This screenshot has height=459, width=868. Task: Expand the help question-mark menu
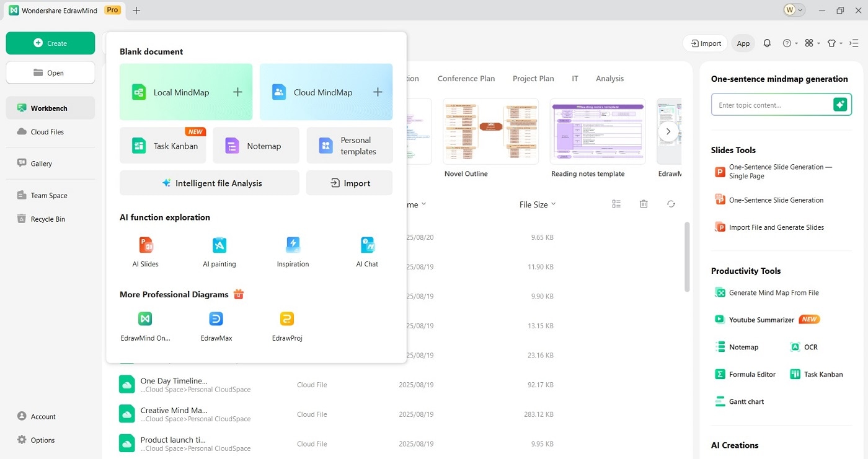coord(789,43)
